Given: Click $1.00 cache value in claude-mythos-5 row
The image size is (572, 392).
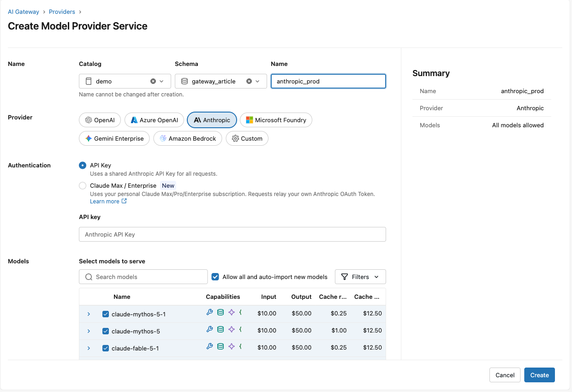Looking at the screenshot, I should click(339, 330).
